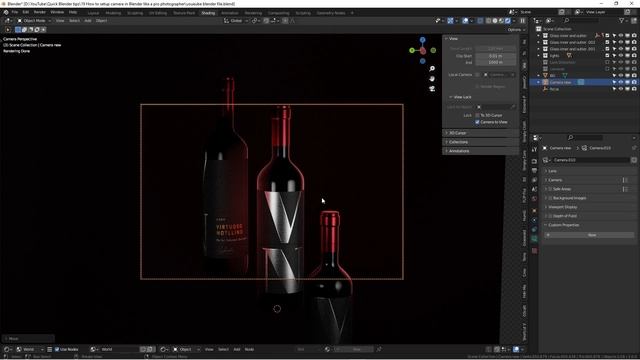
Task: Click the Blender logo icon
Action: pyautogui.click(x=6, y=12)
